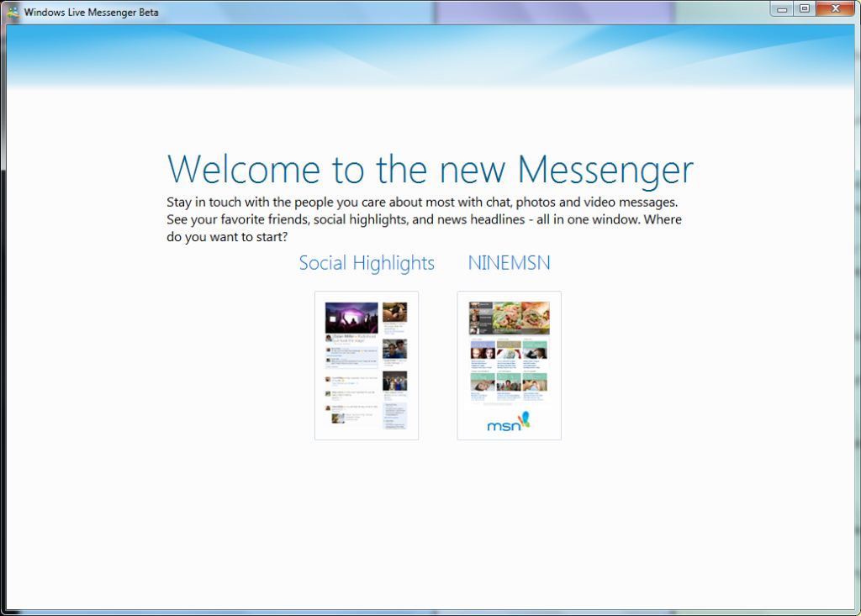Viewport: 861px width, 616px height.
Task: Choose the Social Highlights heading link
Action: coord(367,264)
